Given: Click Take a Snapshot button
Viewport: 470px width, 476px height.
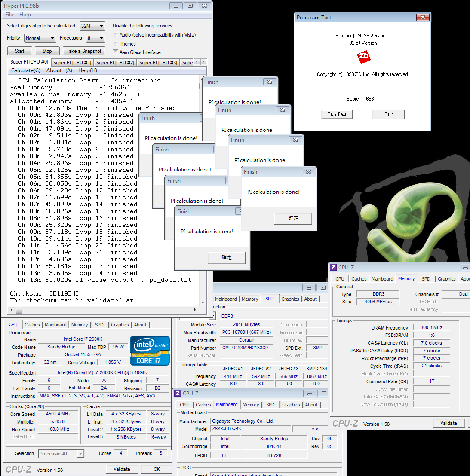Looking at the screenshot, I should [84, 51].
